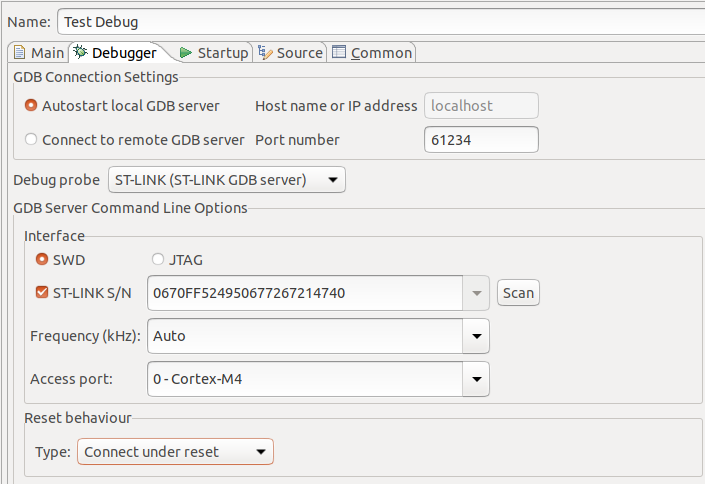Click the green Startup play icon
This screenshot has width=705, height=484.
coord(186,53)
